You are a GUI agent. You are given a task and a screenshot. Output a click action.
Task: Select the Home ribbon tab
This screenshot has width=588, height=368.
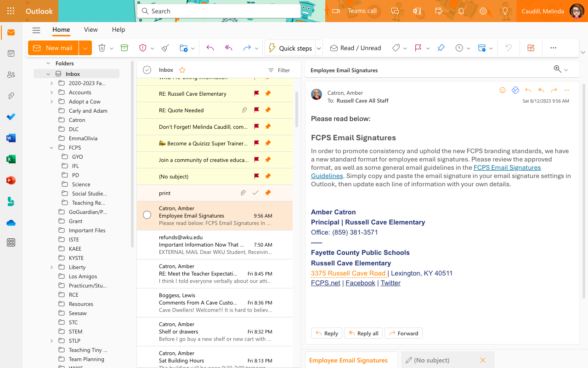pos(61,29)
